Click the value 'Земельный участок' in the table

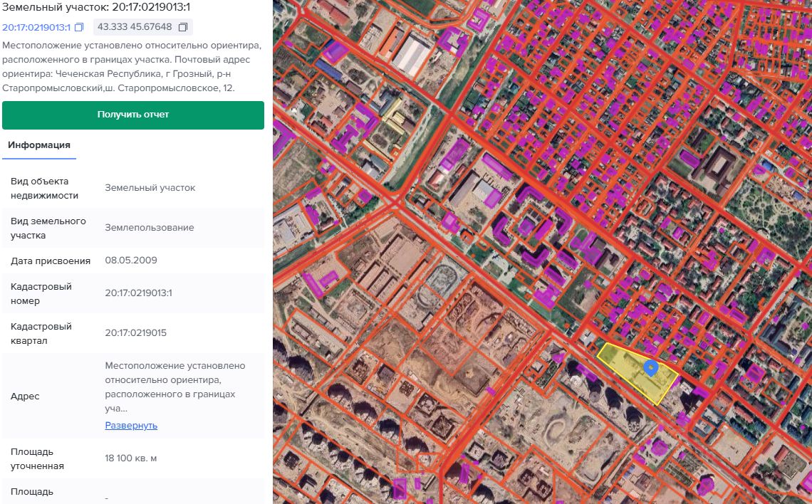pyautogui.click(x=150, y=188)
